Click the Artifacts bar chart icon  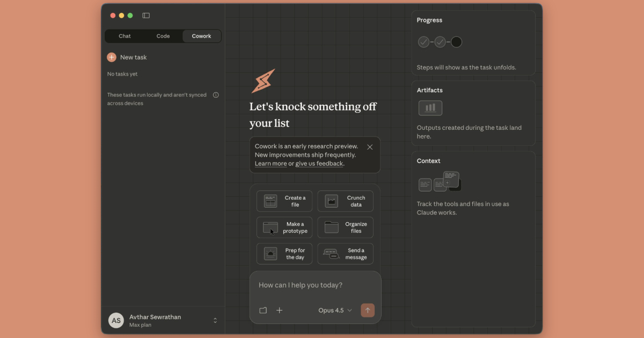[430, 108]
